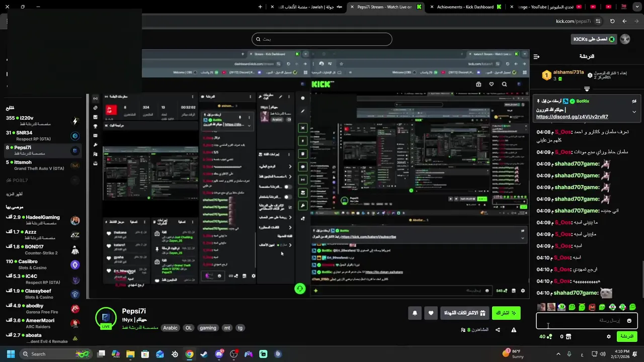Open Casiibro Slots & Casino channel

[43, 264]
